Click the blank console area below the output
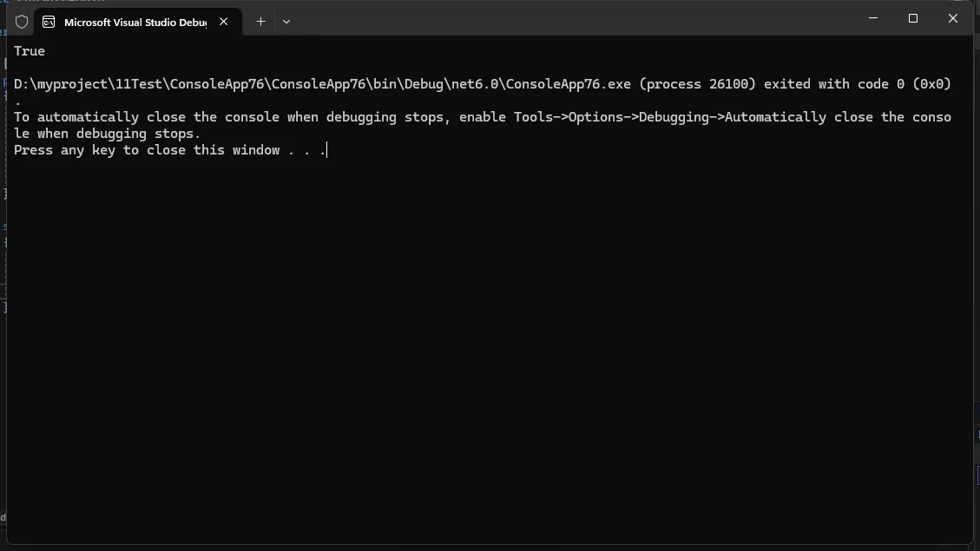This screenshot has width=980, height=551. point(486,347)
